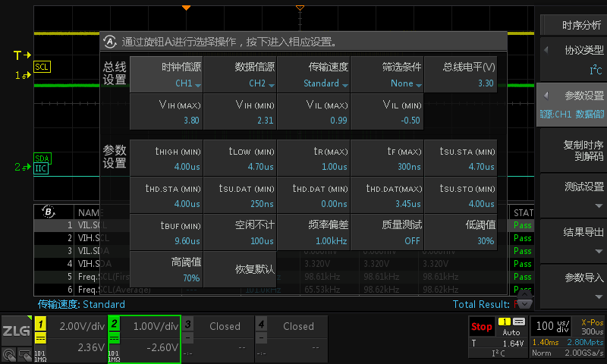Viewport: 607px width, 364px height.
Task: Click the knob B icon in table header
Action: coord(50,212)
